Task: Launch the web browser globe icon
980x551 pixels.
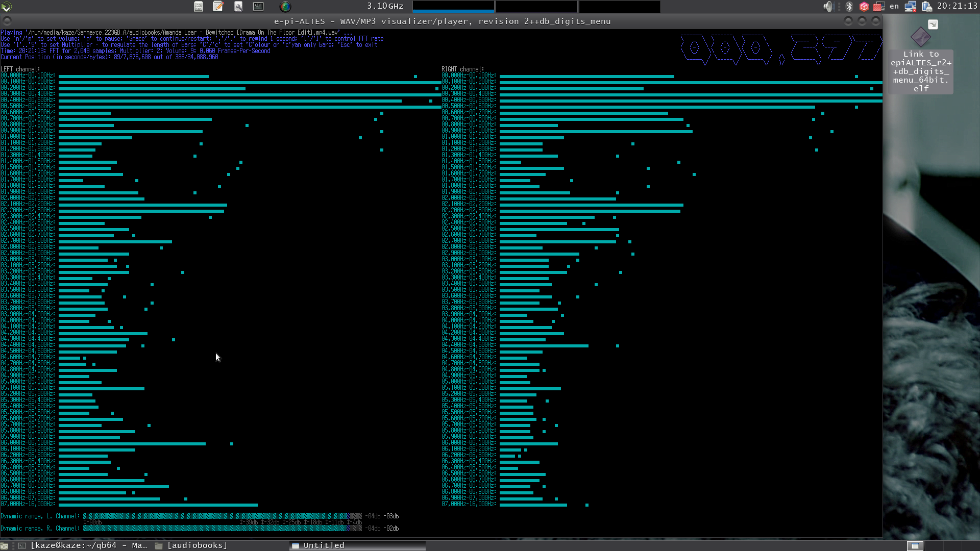Action: click(285, 7)
